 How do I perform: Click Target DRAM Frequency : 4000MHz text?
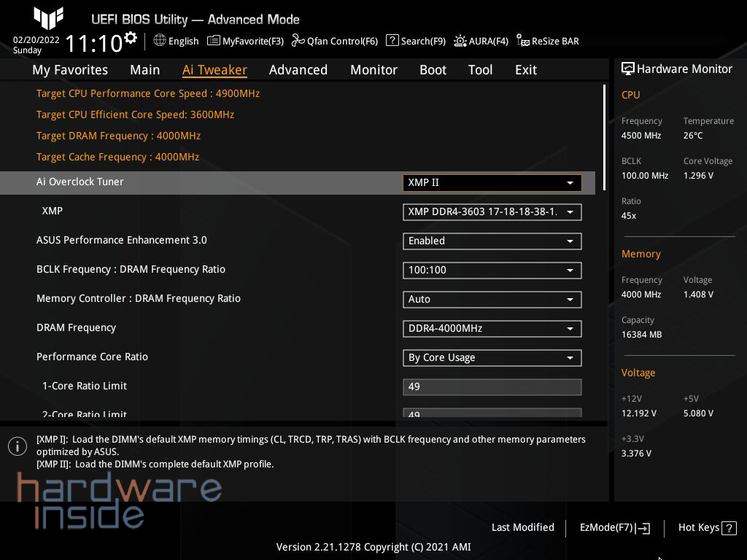pyautogui.click(x=118, y=136)
